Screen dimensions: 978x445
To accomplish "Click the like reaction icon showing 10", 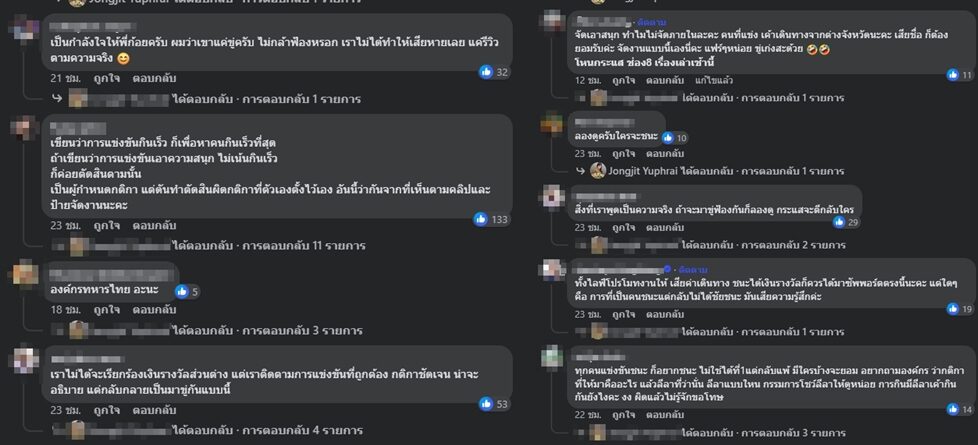I will point(668,137).
